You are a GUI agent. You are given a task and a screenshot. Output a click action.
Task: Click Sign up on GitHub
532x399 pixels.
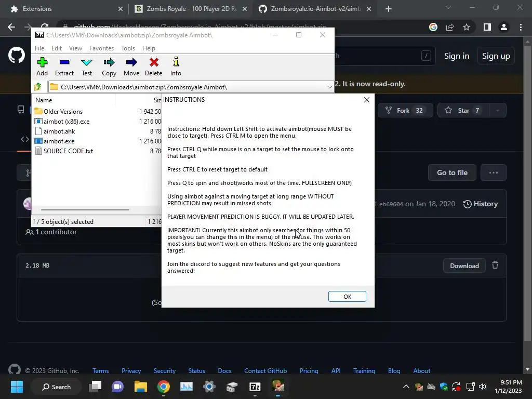[496, 56]
